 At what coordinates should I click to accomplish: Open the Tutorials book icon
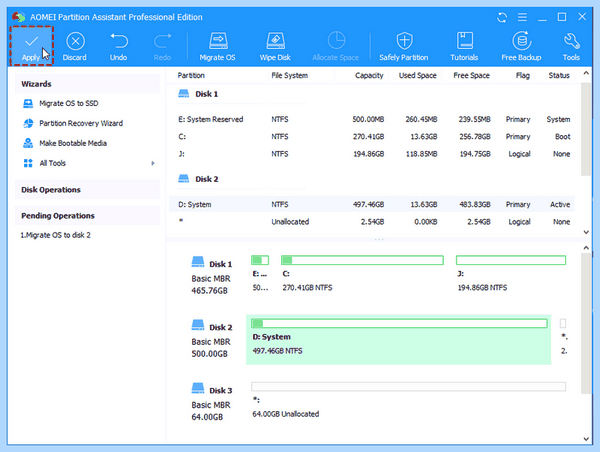point(464,47)
